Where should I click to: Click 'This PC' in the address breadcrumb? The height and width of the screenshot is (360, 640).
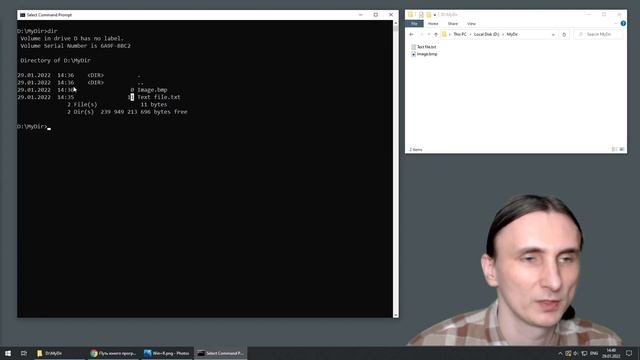point(460,34)
